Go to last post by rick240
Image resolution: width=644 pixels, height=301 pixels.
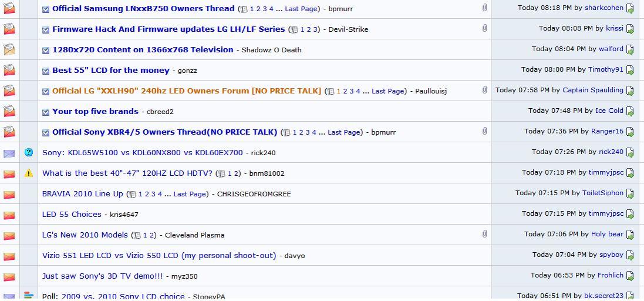point(630,152)
